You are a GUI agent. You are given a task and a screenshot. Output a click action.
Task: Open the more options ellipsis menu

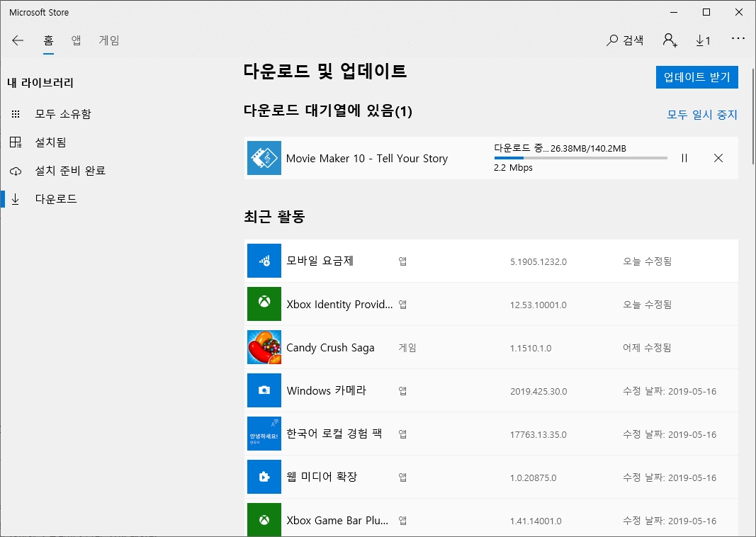[738, 38]
